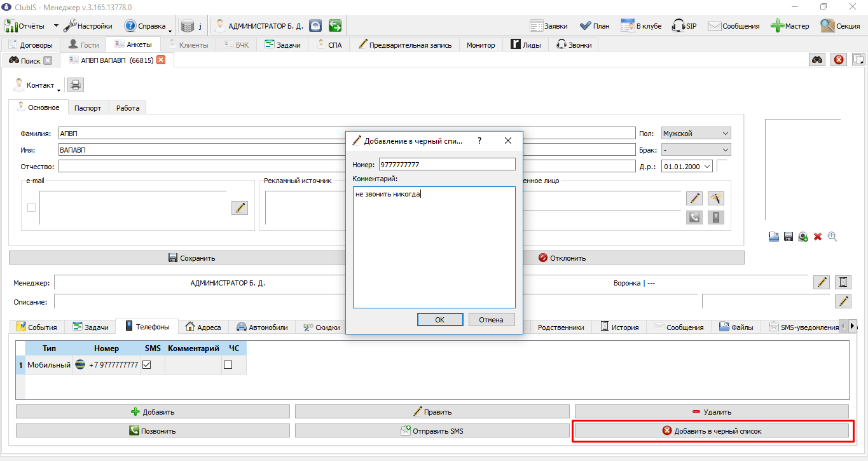Switch to the События tab
This screenshot has height=461, width=868.
click(38, 327)
